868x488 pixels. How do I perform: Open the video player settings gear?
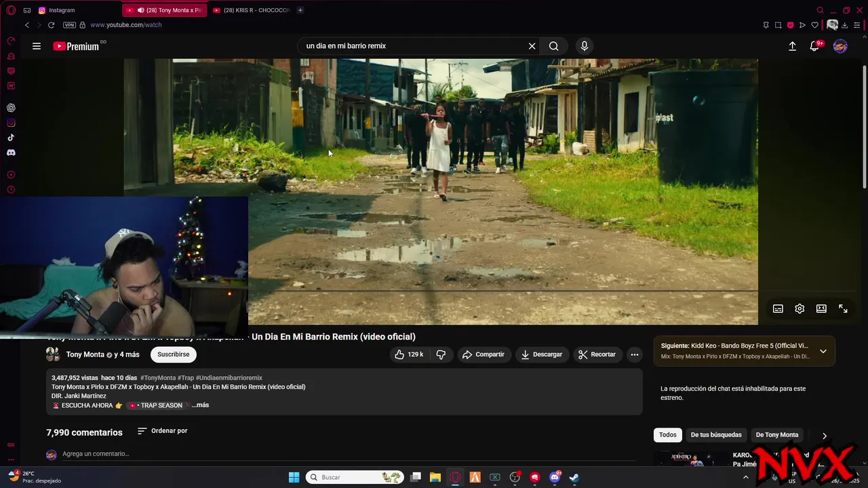pyautogui.click(x=800, y=308)
